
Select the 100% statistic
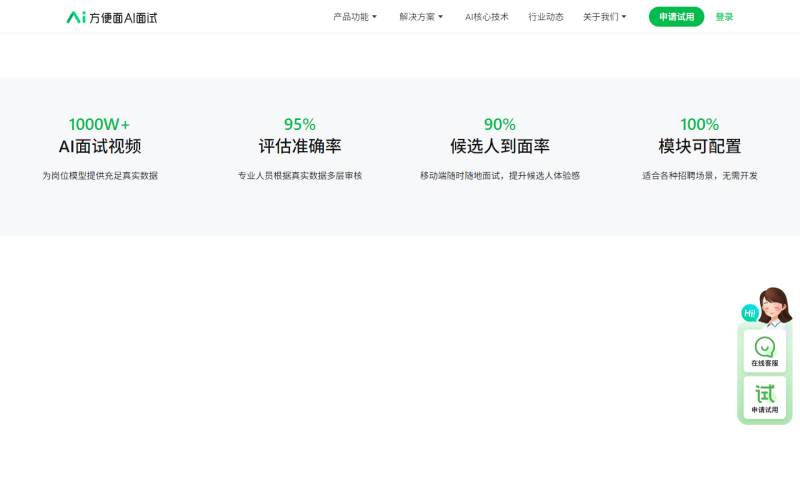pos(699,124)
